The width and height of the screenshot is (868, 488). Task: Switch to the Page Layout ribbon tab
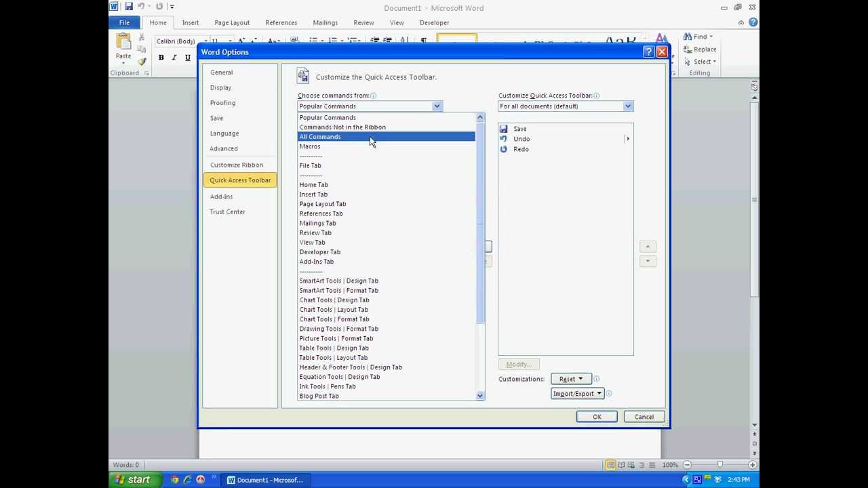[232, 22]
